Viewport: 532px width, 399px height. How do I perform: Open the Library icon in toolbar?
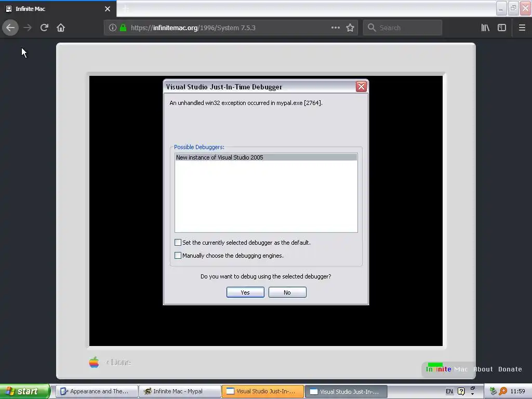point(485,28)
